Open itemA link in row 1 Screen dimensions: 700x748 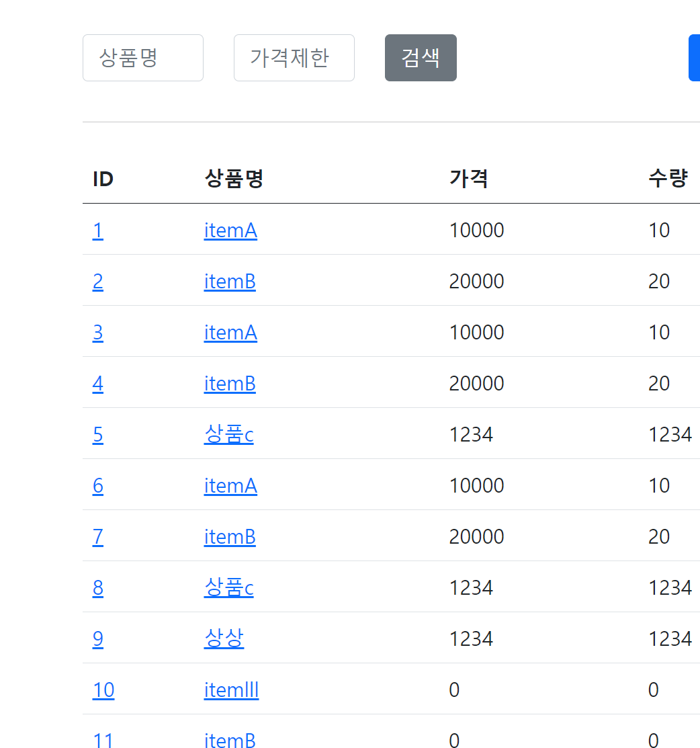point(231,231)
